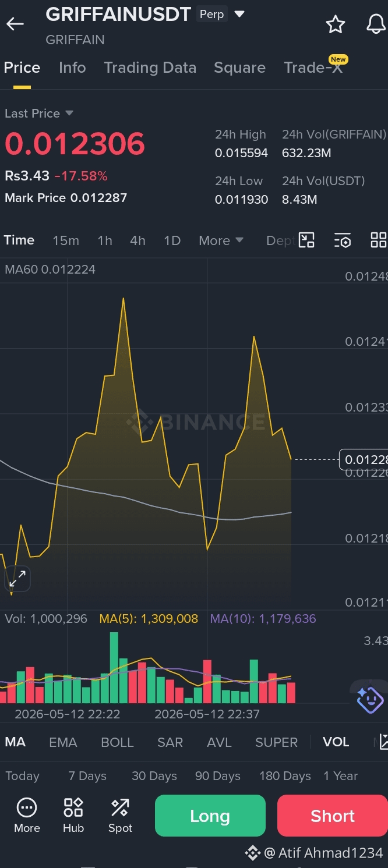Select the 180 Days performance range

(285, 776)
